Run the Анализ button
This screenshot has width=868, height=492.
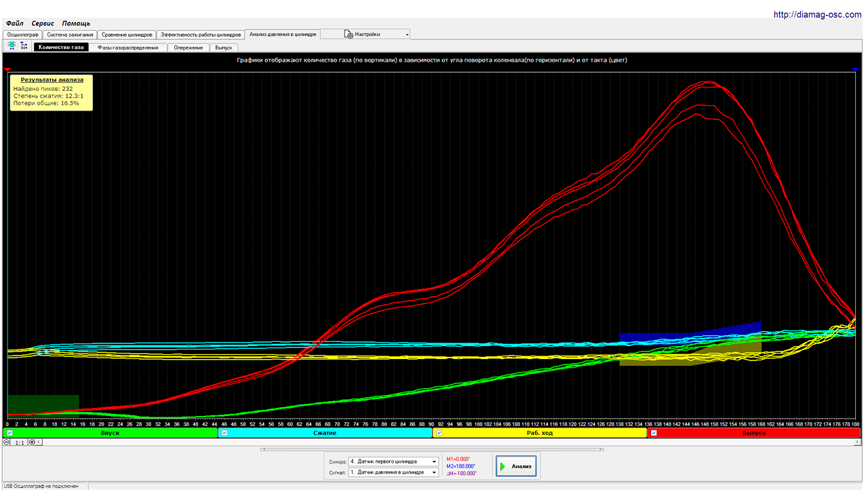tap(517, 466)
